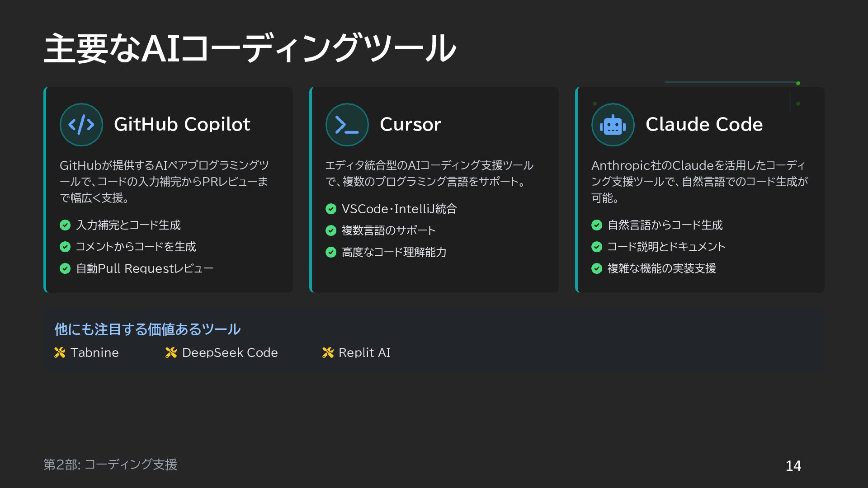Click the tools icon beside Replit AI

tap(328, 352)
